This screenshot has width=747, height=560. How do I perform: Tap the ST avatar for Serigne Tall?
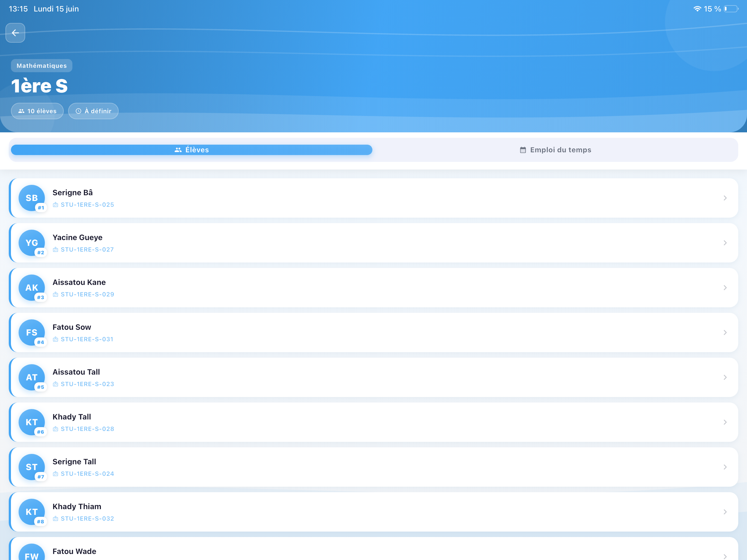32,467
